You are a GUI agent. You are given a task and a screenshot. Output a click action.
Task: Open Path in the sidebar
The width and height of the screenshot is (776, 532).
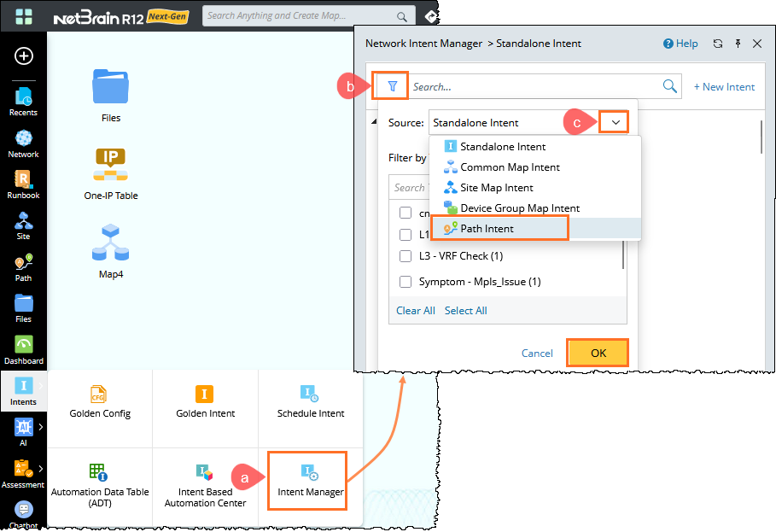click(x=23, y=268)
